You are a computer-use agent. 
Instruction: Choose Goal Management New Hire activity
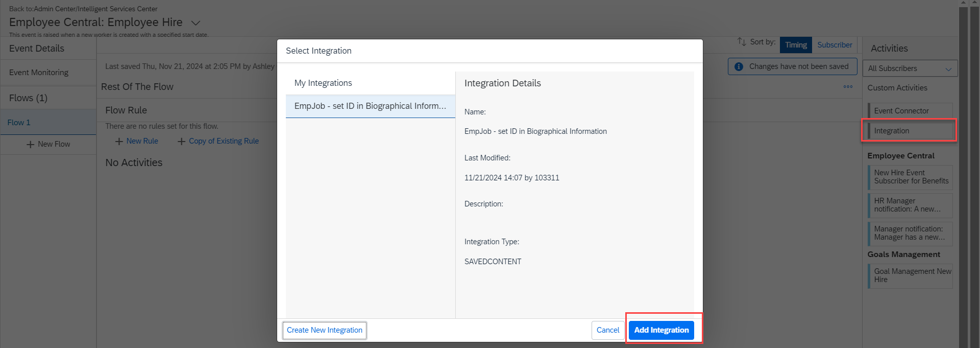coord(910,275)
